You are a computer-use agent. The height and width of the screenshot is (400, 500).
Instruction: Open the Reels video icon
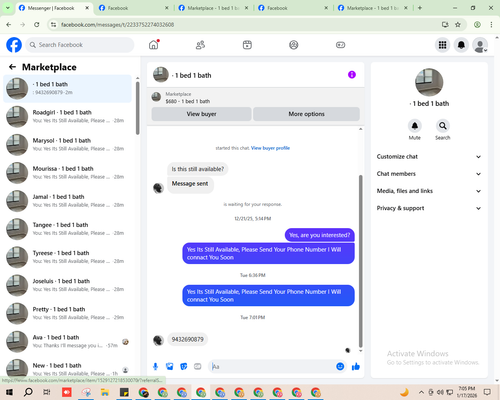tap(247, 45)
